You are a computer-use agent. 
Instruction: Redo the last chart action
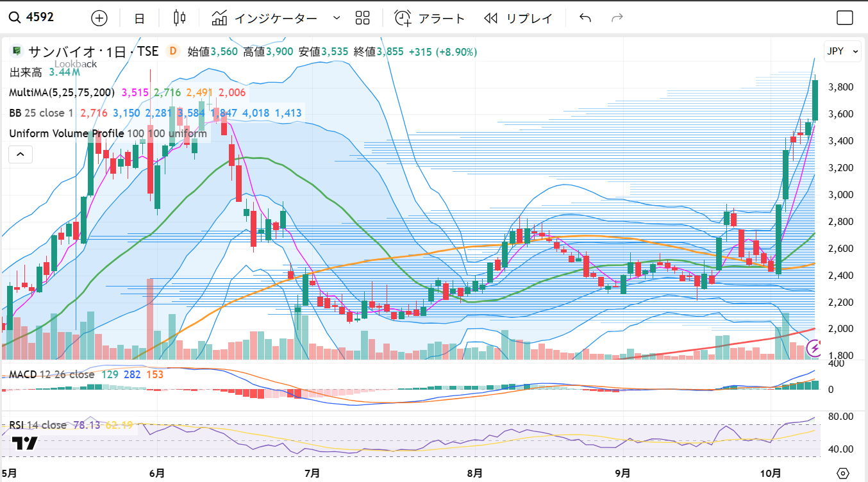click(617, 18)
